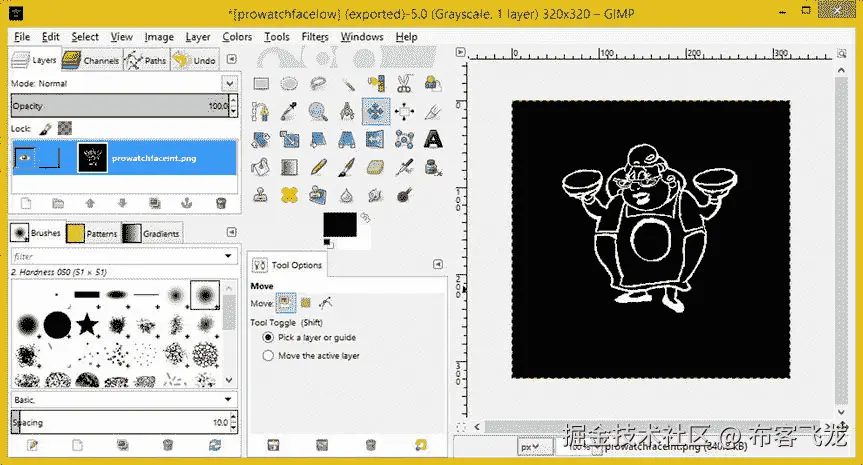Image resolution: width=863 pixels, height=465 pixels.
Task: Reset tool options to defaults
Action: (420, 445)
